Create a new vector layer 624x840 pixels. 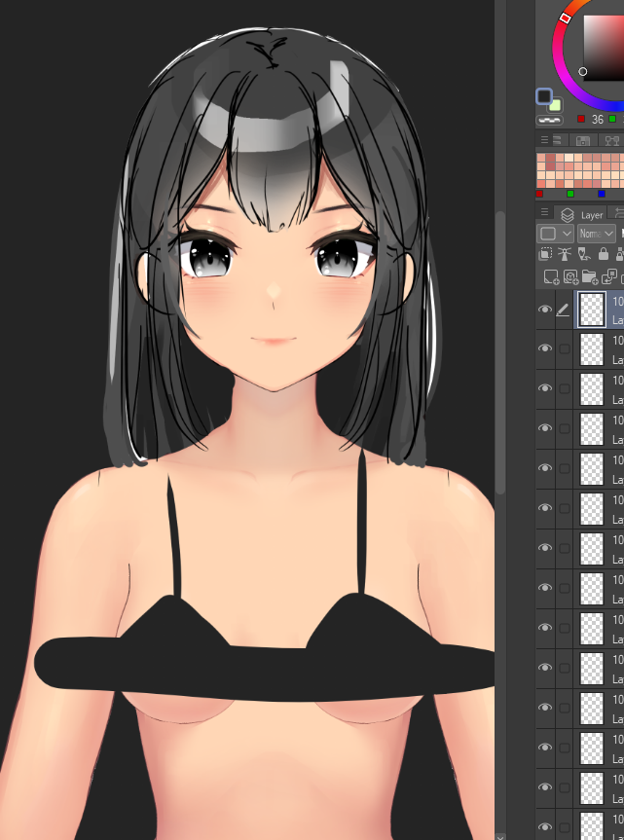[570, 277]
